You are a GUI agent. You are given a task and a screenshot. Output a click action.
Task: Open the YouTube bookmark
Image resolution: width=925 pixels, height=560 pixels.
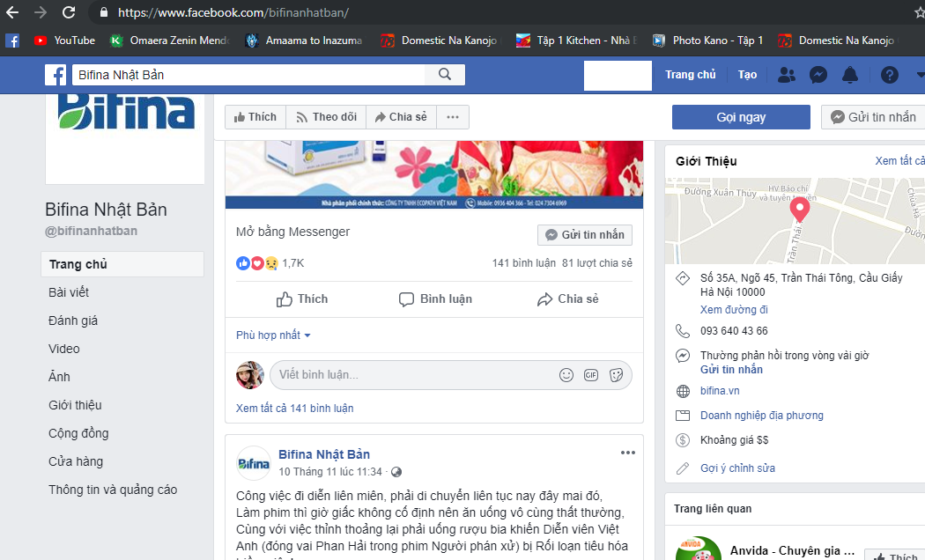[x=64, y=41]
